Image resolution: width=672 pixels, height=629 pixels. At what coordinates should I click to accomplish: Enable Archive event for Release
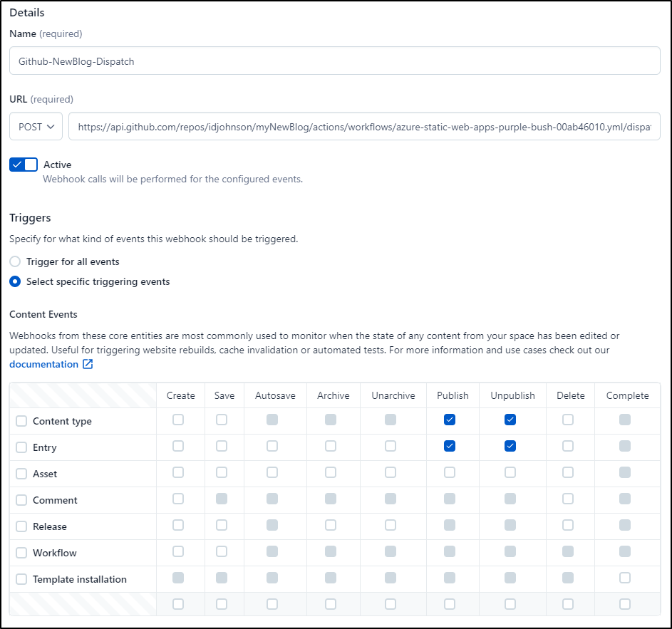tap(331, 525)
